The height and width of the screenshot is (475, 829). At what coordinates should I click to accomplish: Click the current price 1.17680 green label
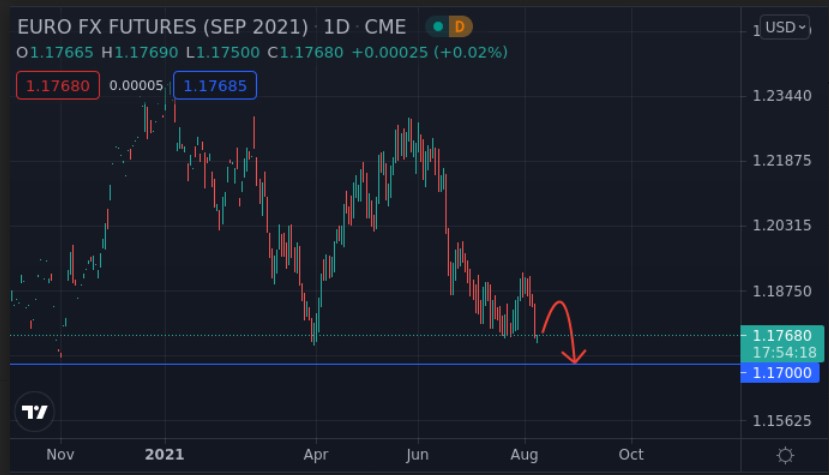782,336
